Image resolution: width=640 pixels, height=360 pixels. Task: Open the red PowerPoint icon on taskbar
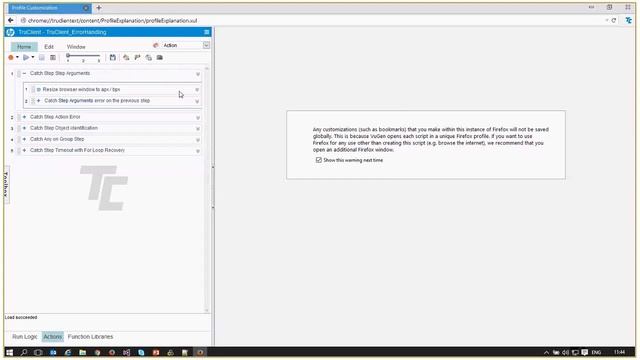coord(156,352)
